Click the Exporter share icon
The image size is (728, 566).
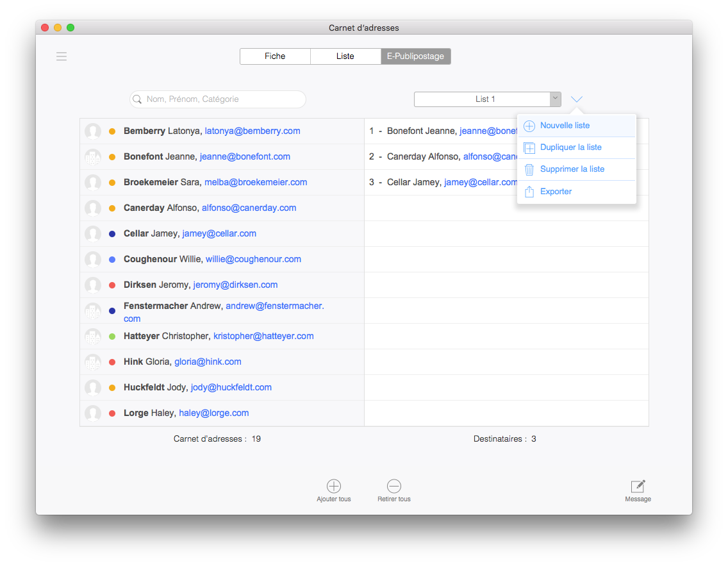click(529, 192)
